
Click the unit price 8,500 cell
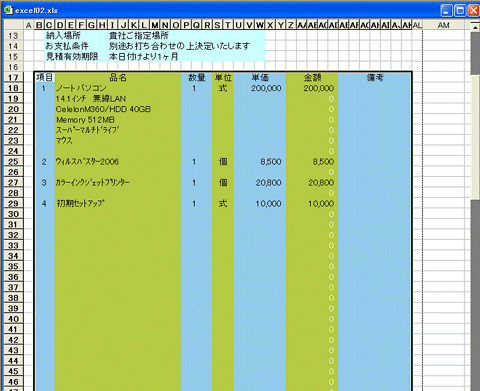pyautogui.click(x=271, y=162)
